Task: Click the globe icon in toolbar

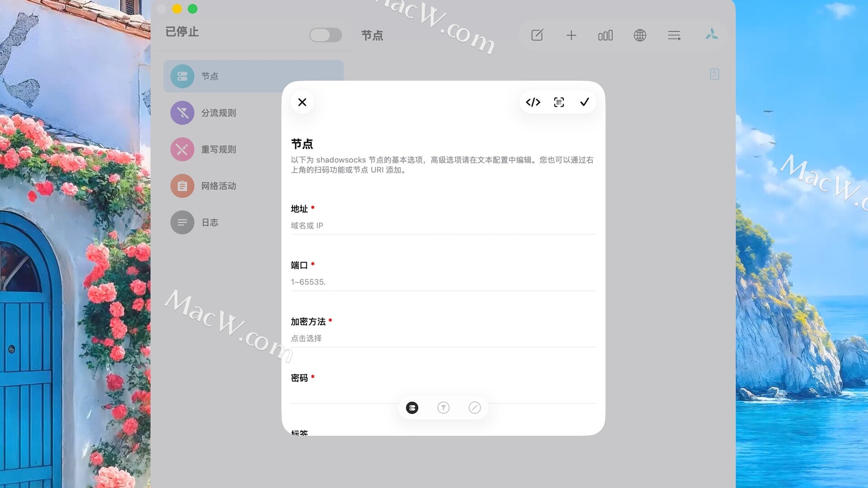Action: coord(640,35)
